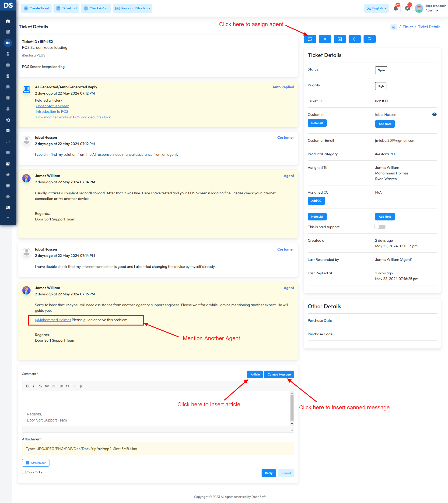Click the Open status badge

(x=381, y=71)
